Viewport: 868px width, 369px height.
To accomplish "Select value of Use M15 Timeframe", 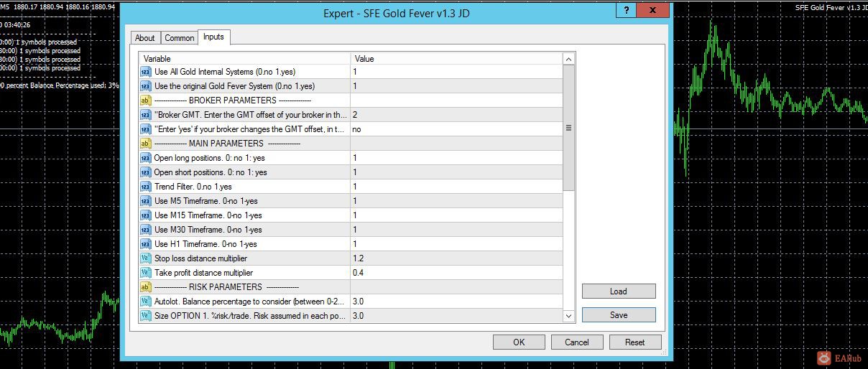I will pos(456,215).
